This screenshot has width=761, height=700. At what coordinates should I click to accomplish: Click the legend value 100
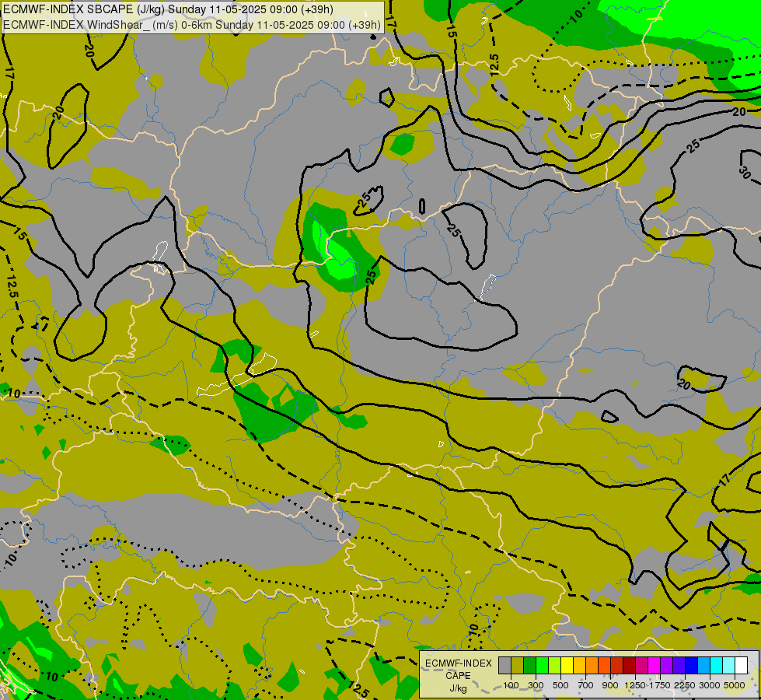coord(511,685)
